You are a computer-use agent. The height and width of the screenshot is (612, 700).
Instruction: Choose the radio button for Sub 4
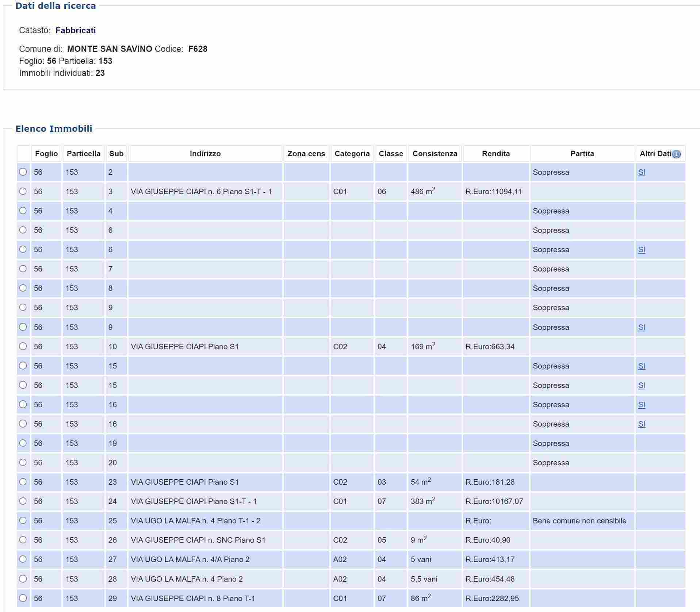23,211
